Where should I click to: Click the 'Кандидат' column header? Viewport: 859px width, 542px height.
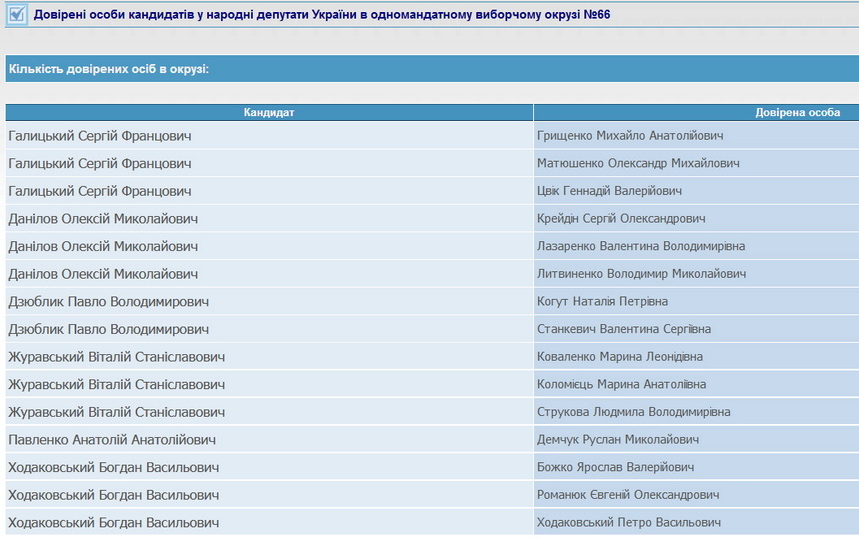coord(269,112)
